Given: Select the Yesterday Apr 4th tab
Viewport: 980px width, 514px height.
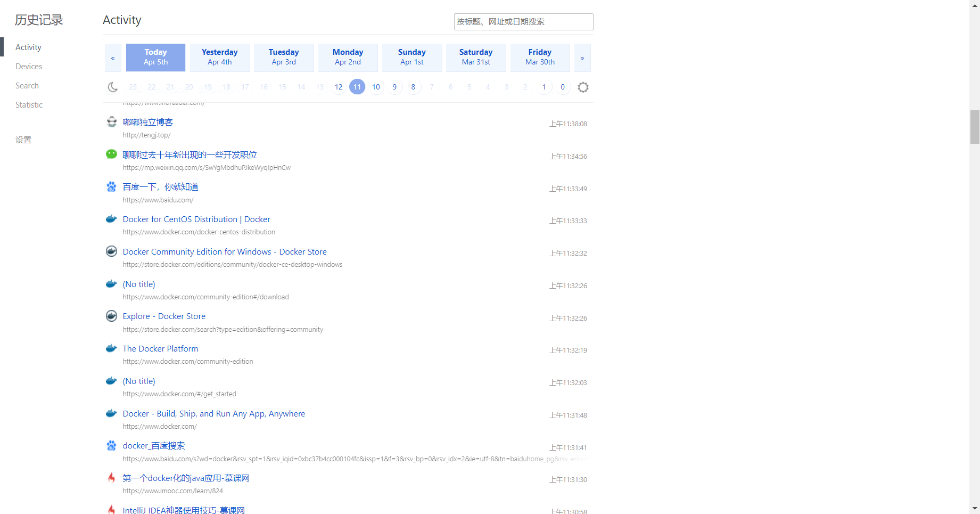Looking at the screenshot, I should click(220, 58).
